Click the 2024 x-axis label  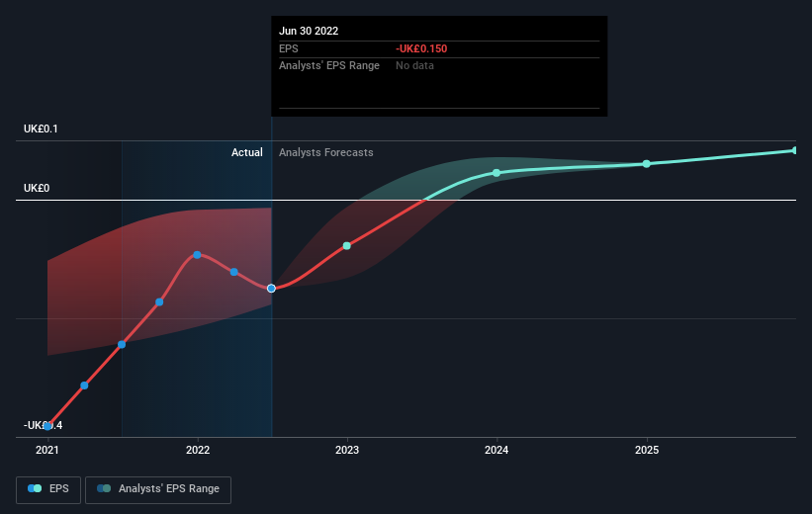point(496,451)
